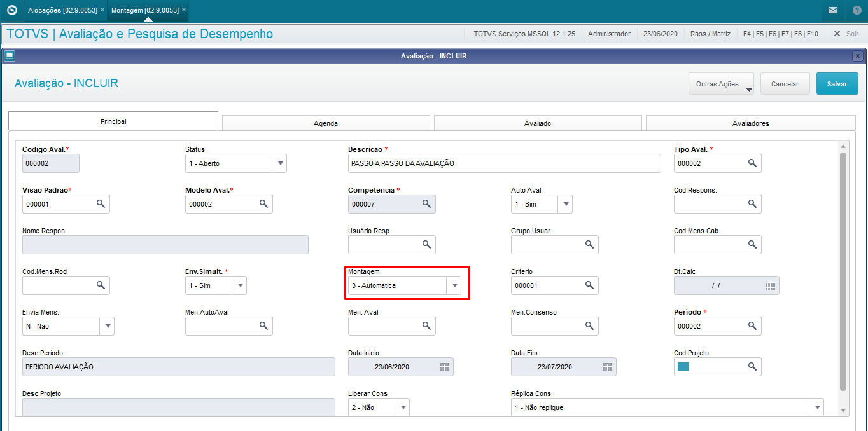Viewport: 868px width, 431px height.
Task: Click magnifier in Grupo Usuar. field
Action: pos(589,245)
